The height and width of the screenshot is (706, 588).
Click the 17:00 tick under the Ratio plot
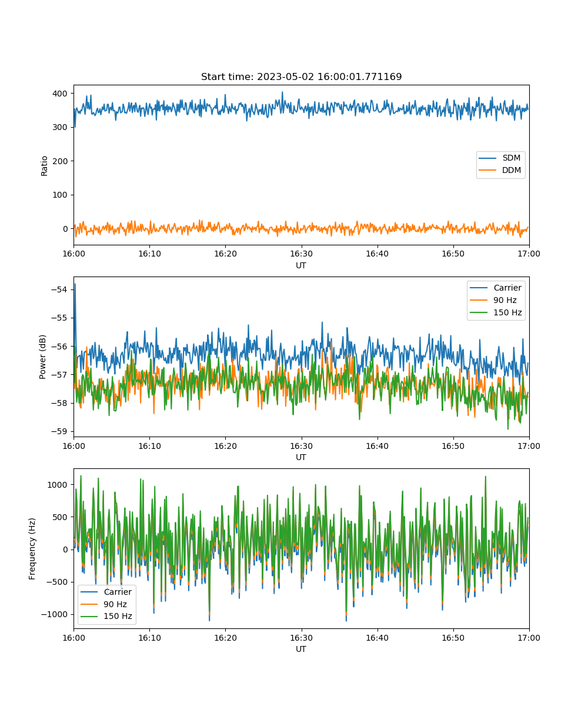(x=529, y=254)
